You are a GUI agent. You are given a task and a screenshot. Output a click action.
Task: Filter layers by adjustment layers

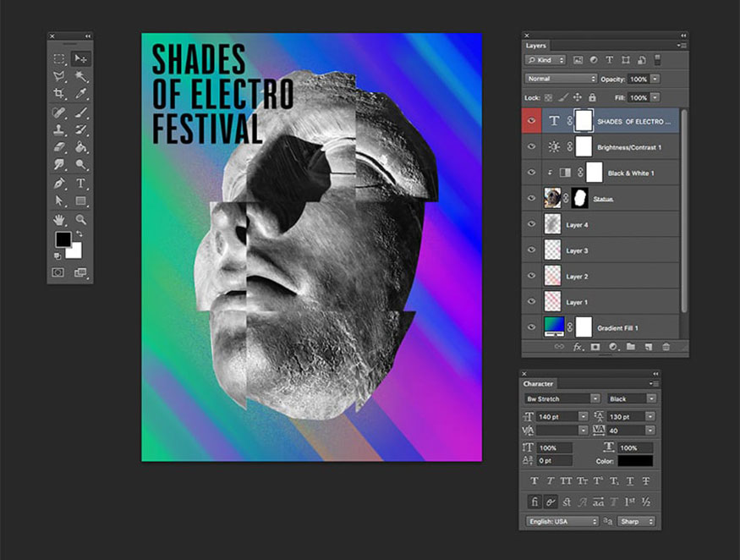pyautogui.click(x=594, y=60)
